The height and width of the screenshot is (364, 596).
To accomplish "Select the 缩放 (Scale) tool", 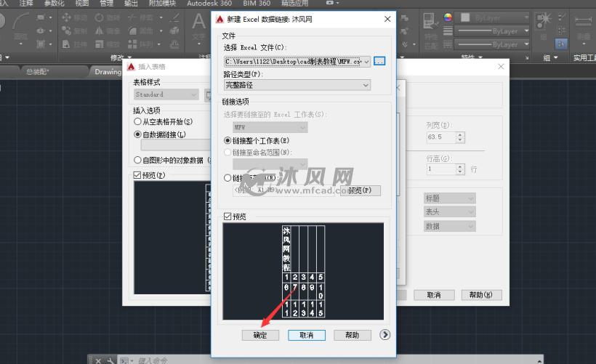I will click(108, 44).
